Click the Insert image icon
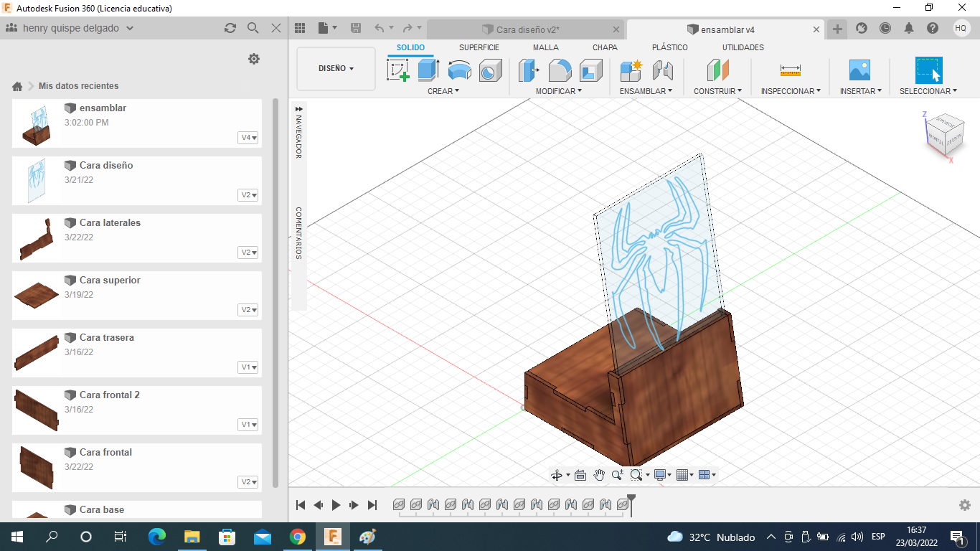The width and height of the screenshot is (980, 551). pyautogui.click(x=859, y=70)
